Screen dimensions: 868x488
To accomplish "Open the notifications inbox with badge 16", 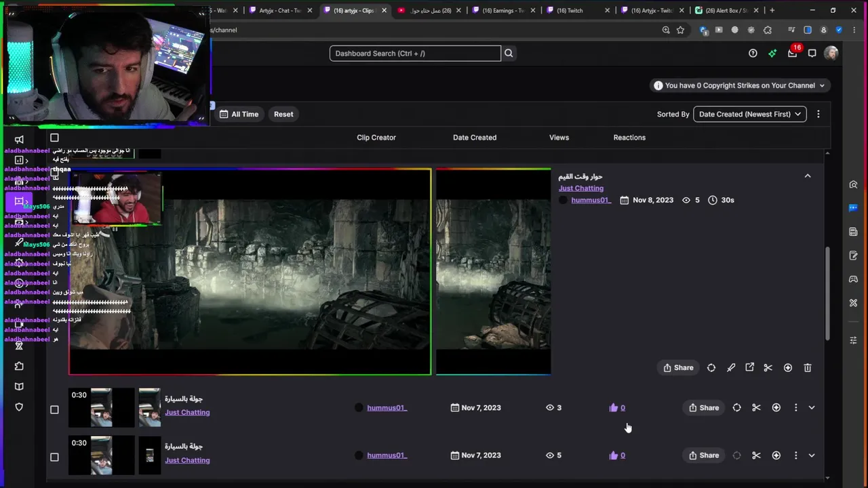I will pos(793,52).
